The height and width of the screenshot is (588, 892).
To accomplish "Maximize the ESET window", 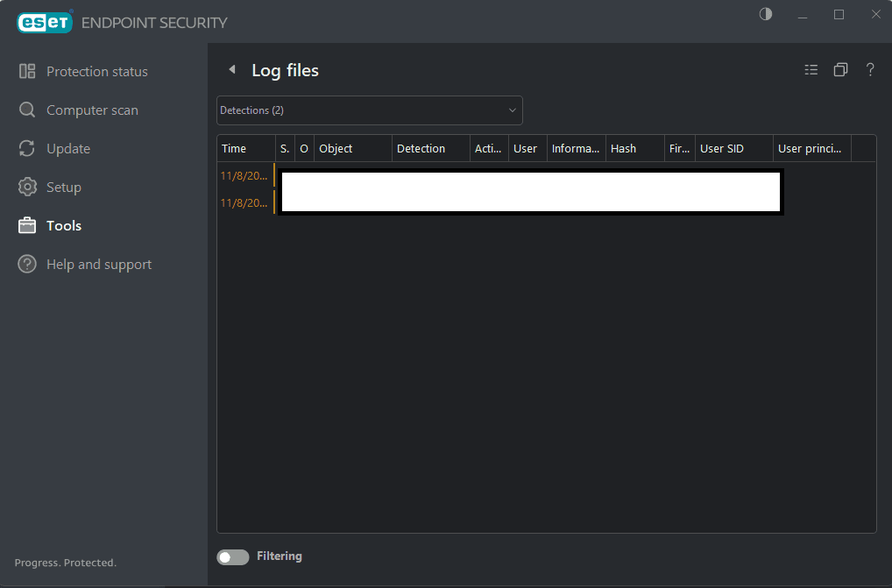I will 839,15.
